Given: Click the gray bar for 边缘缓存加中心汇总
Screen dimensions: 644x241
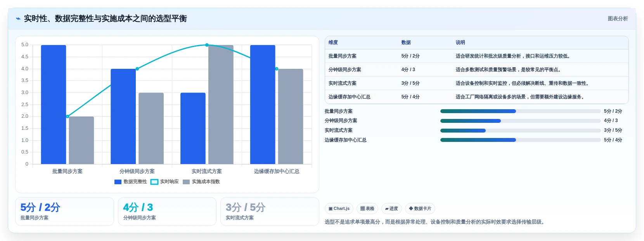Looking at the screenshot, I should pyautogui.click(x=291, y=117).
